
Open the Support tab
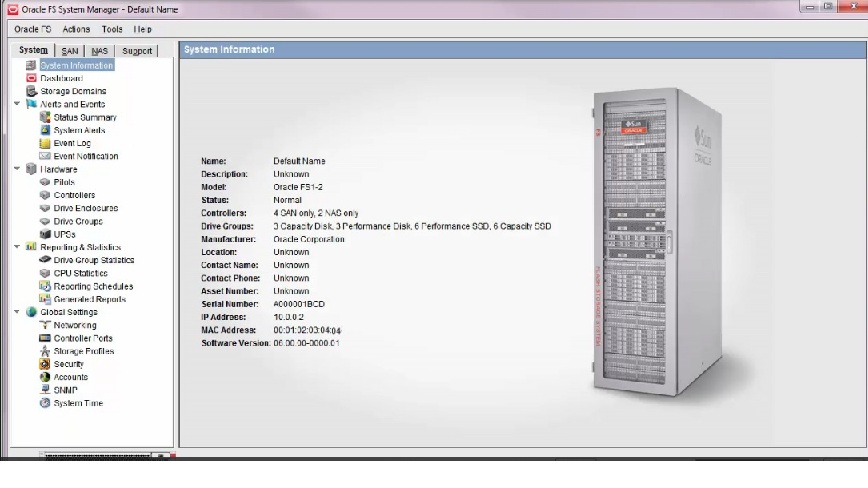tap(137, 50)
